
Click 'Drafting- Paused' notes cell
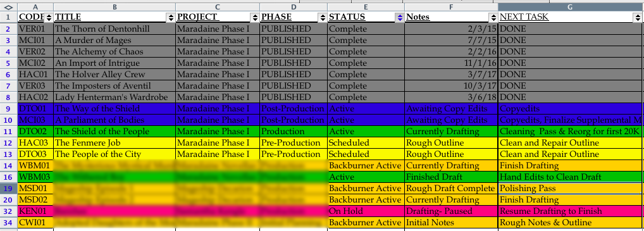point(452,211)
